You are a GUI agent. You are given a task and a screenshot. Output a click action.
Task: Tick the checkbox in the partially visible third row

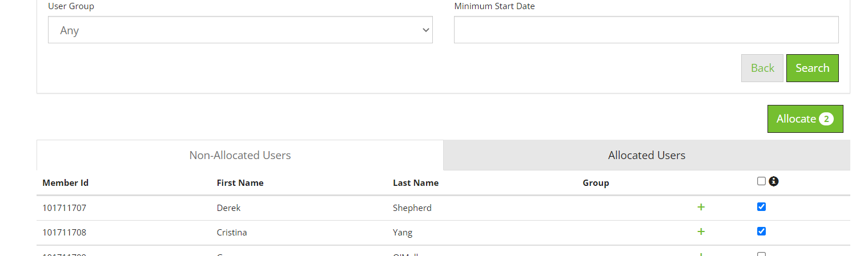(x=761, y=254)
